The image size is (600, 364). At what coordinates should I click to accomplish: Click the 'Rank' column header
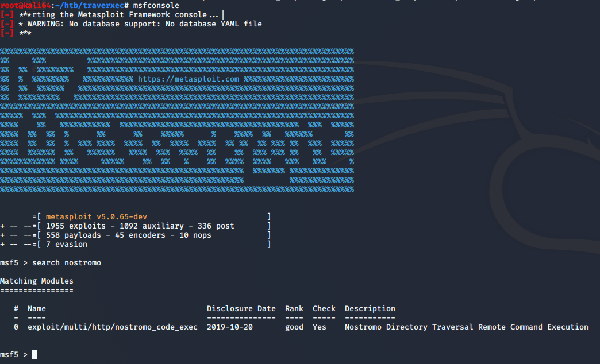[294, 308]
